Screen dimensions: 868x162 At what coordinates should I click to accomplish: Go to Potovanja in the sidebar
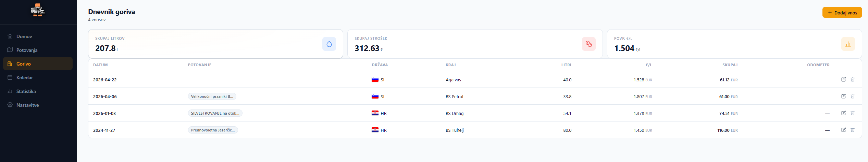[27, 50]
